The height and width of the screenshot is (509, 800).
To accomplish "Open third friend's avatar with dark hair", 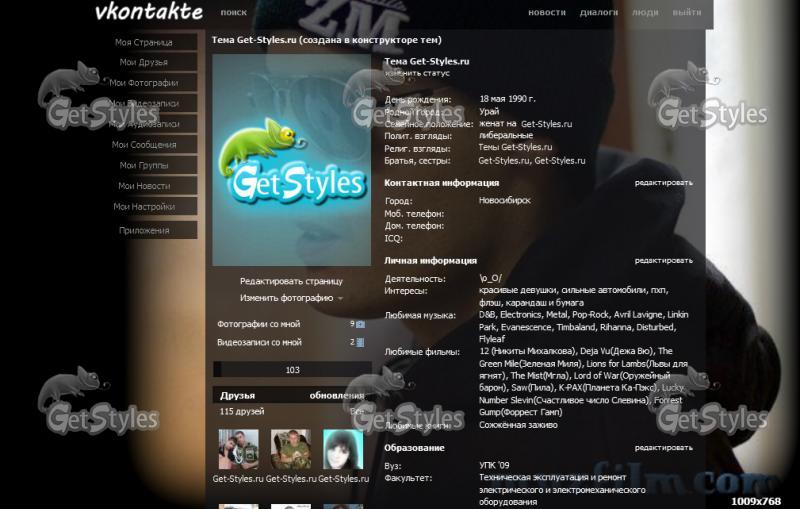I will pos(343,450).
